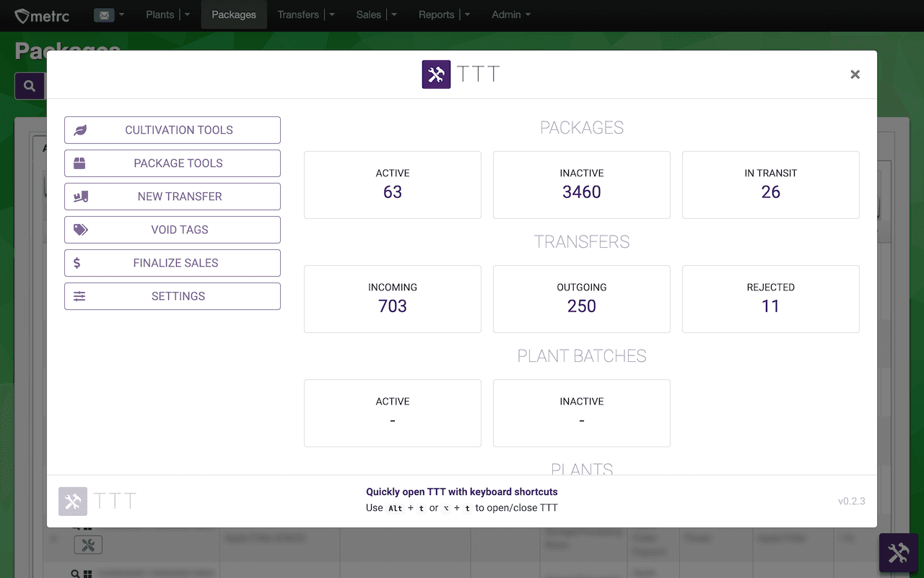Image resolution: width=924 pixels, height=578 pixels.
Task: Open Package Tools button
Action: tap(173, 163)
